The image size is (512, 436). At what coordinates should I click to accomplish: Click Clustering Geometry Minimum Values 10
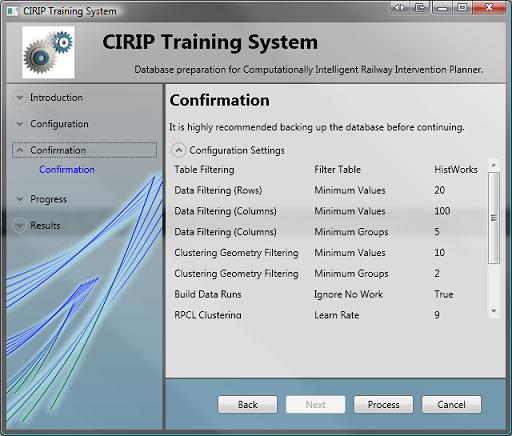point(439,253)
